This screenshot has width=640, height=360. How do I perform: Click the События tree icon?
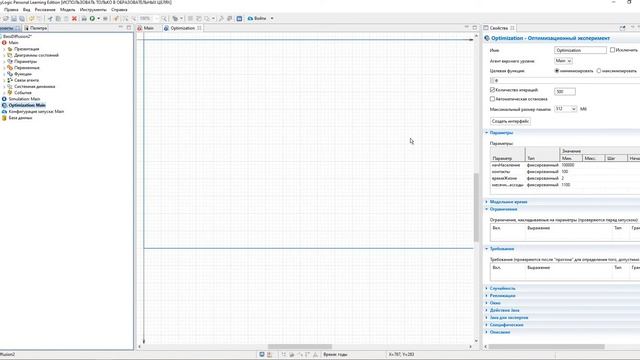pyautogui.click(x=10, y=93)
